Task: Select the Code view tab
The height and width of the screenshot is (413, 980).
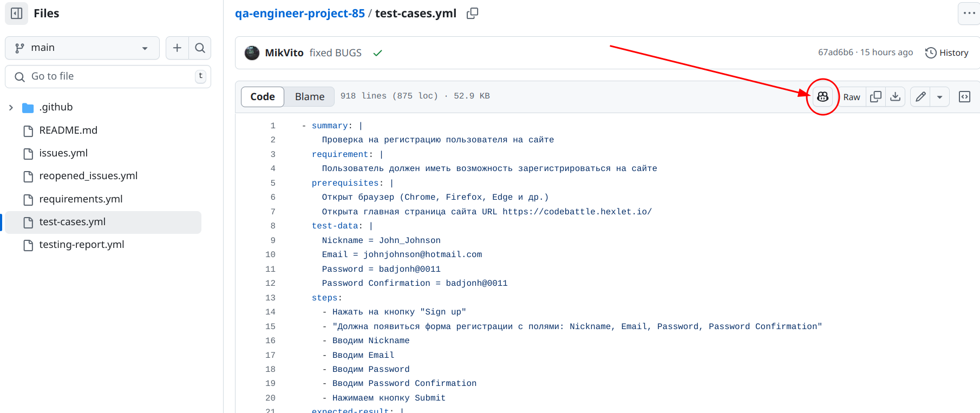Action: (263, 97)
